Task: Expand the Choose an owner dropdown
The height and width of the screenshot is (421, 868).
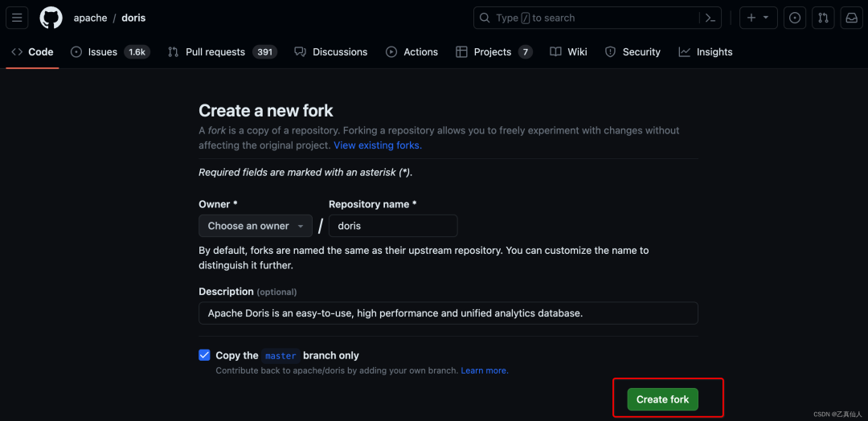Action: pyautogui.click(x=256, y=226)
